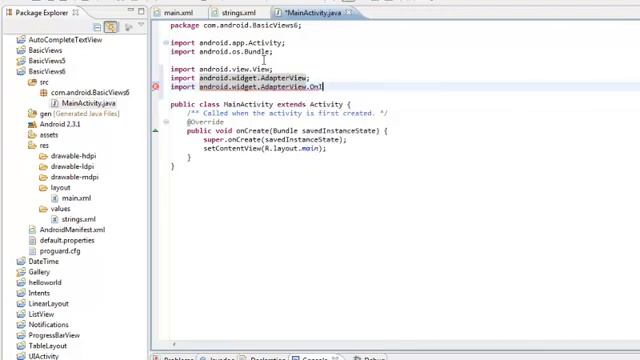Click the Intents project icon
The image size is (640, 360).
coord(21,293)
